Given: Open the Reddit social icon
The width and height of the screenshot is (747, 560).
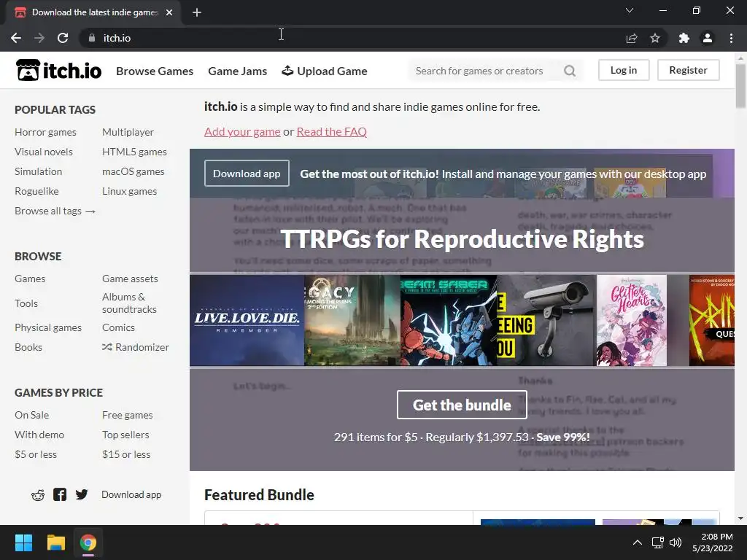Looking at the screenshot, I should click(x=38, y=495).
